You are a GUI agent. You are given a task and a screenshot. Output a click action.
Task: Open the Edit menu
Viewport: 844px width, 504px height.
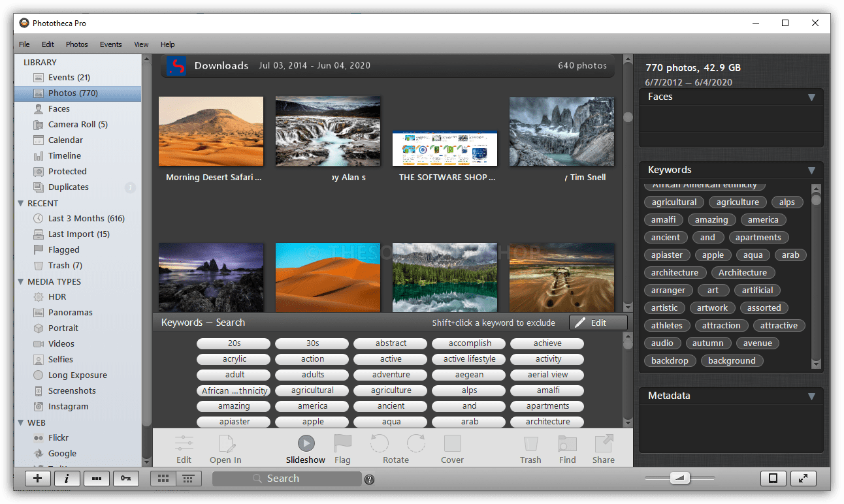tap(48, 44)
